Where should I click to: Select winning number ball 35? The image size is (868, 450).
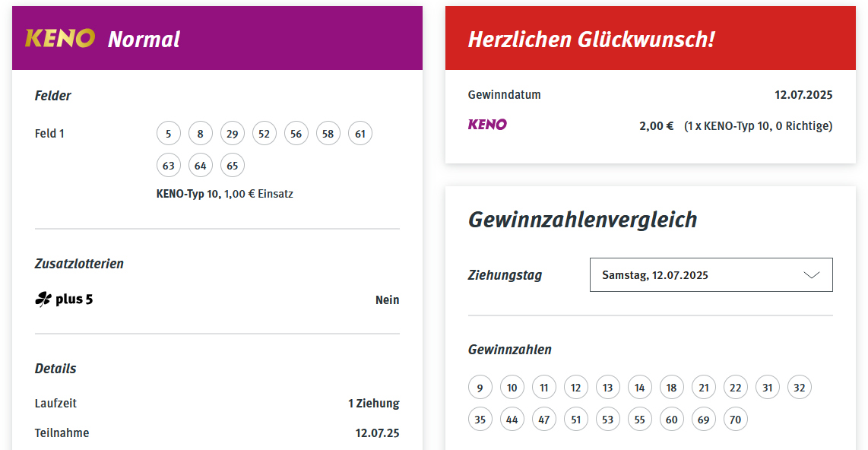point(480,419)
